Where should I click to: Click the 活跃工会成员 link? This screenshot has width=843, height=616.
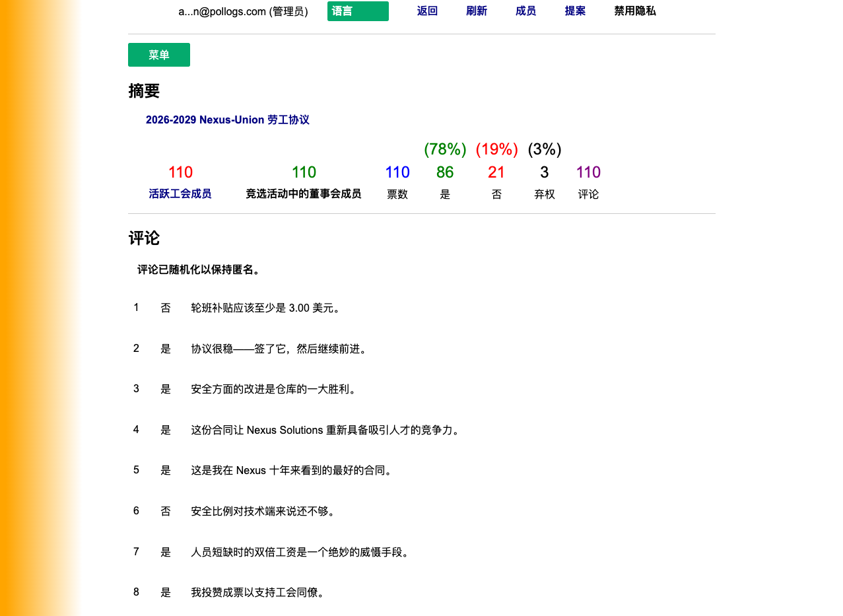pyautogui.click(x=180, y=193)
